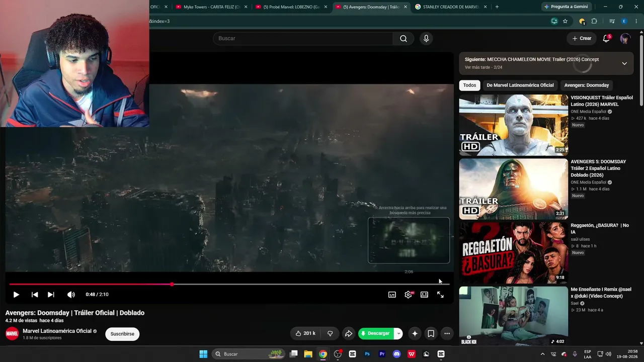The height and width of the screenshot is (362, 644).
Task: Seek on the red video progress bar
Action: pos(229,285)
